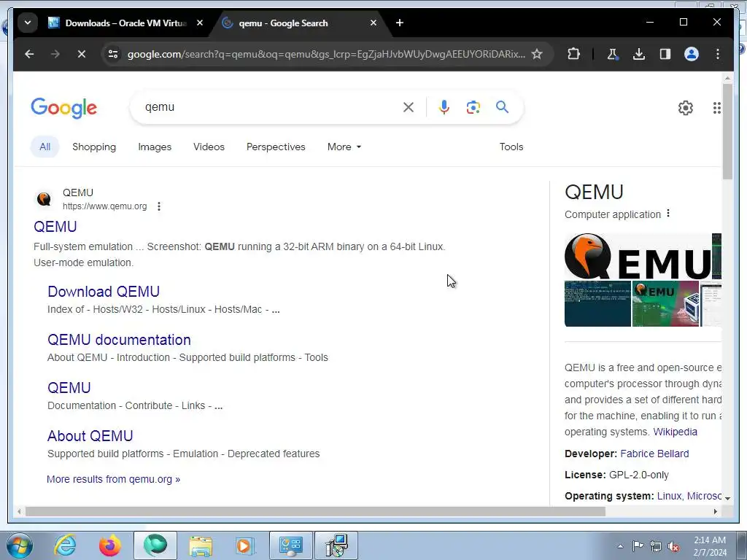View the terminal screenshot thumbnail

[597, 304]
